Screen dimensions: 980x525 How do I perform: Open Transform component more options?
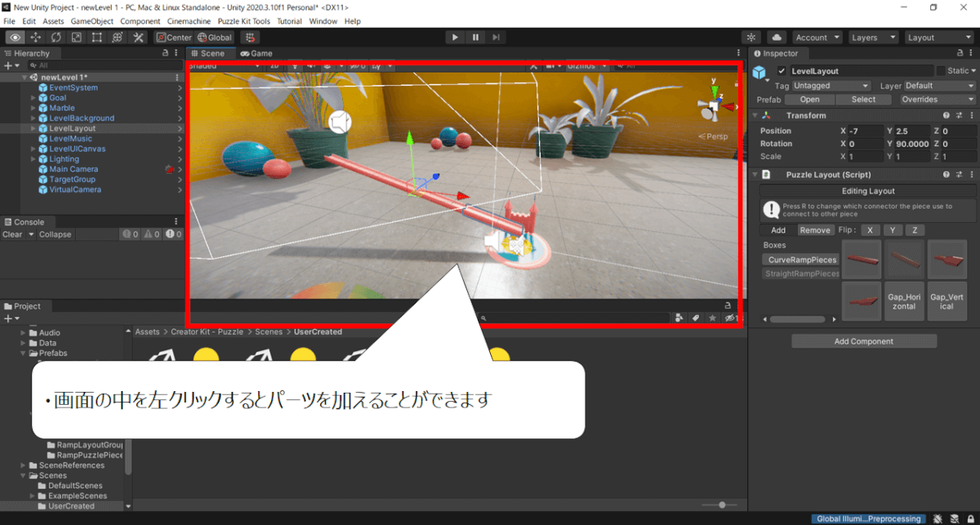pyautogui.click(x=971, y=116)
